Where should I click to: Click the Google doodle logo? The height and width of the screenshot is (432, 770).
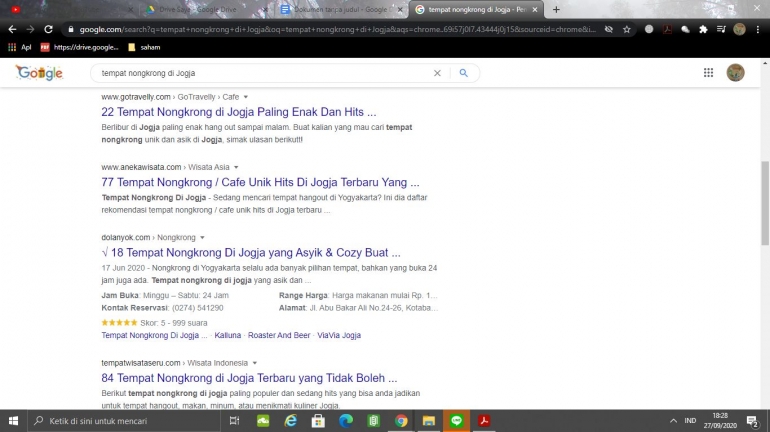39,73
